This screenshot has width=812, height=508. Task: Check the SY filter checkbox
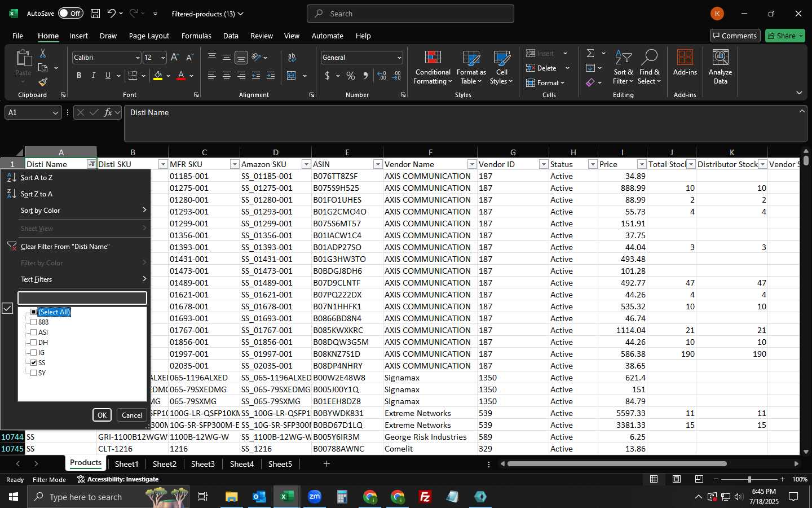click(x=34, y=373)
